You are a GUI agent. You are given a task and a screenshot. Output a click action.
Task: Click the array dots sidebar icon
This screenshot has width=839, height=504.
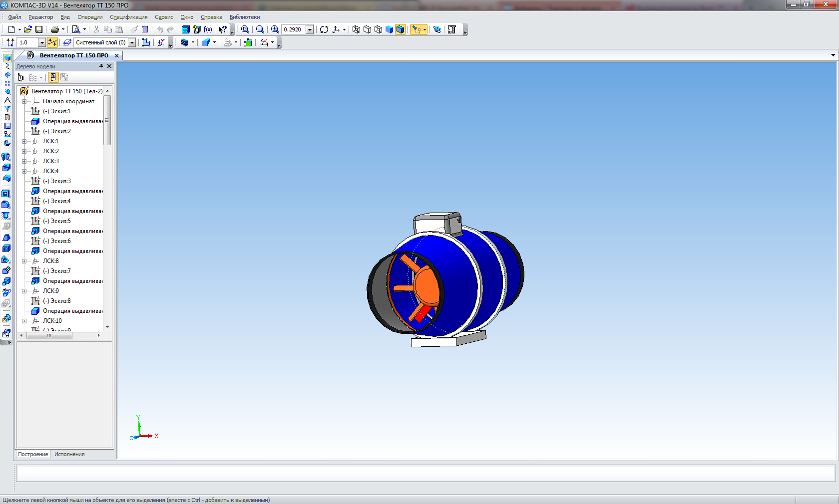click(x=7, y=83)
